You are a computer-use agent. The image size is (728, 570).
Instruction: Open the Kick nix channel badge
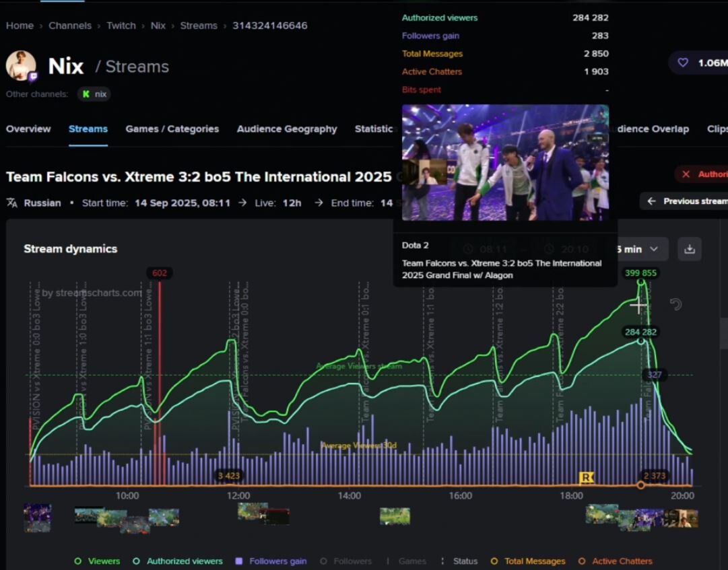(94, 94)
